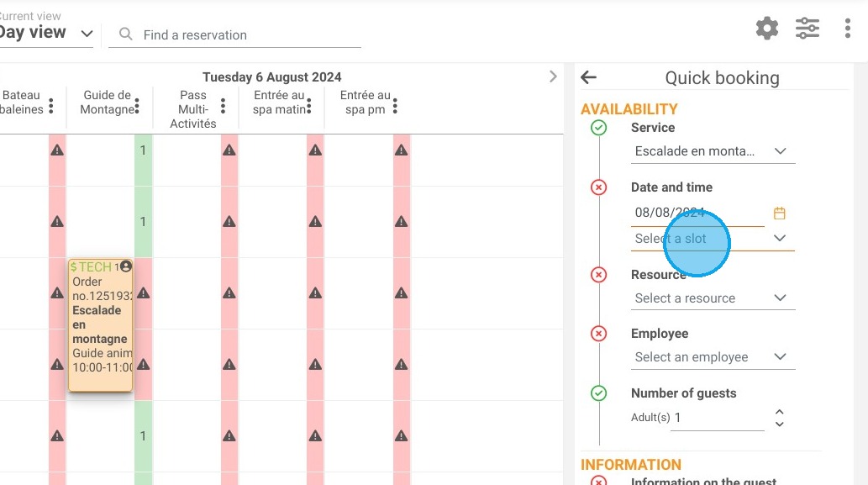The width and height of the screenshot is (868, 485).
Task: Decrease the adult guest count
Action: (780, 424)
